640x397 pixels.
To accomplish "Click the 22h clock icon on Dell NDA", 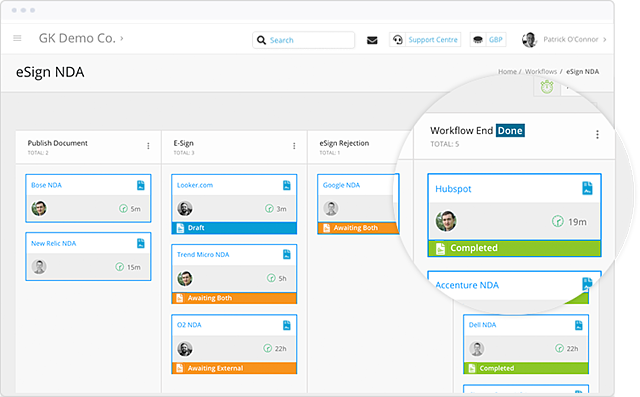I will 559,348.
